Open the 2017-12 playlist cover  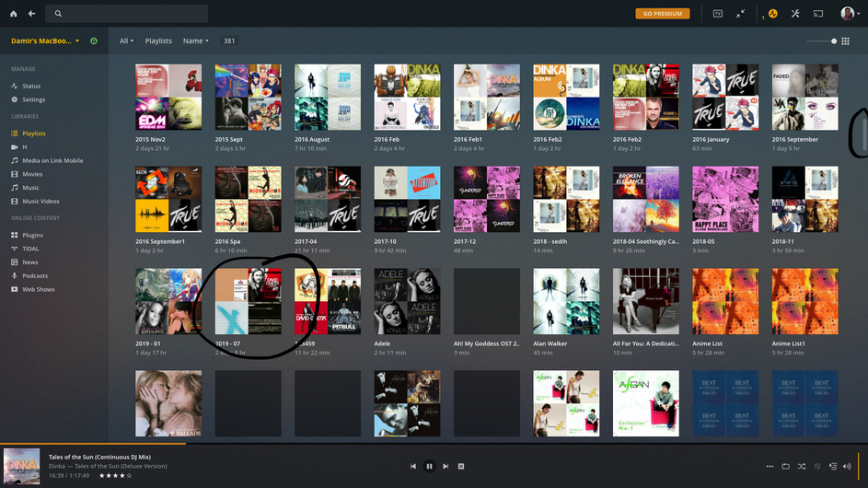tap(487, 199)
